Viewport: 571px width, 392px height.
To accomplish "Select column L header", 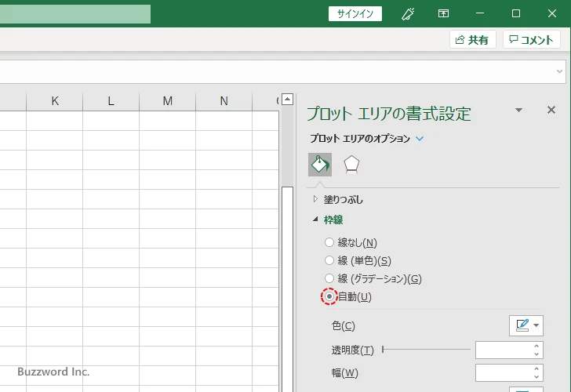I will coord(111,101).
